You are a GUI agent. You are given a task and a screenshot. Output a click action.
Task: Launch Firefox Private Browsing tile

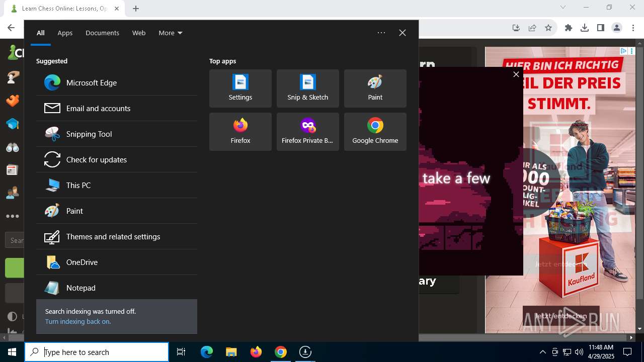tap(308, 132)
